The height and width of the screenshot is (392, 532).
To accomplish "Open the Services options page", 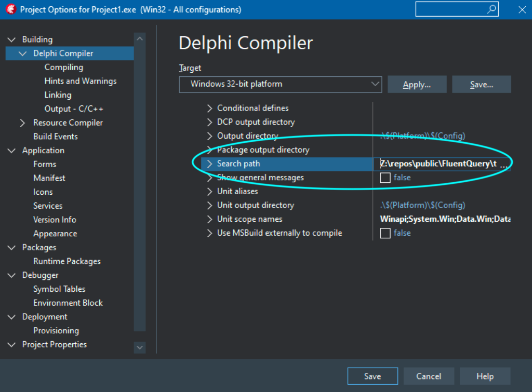I will click(x=48, y=206).
